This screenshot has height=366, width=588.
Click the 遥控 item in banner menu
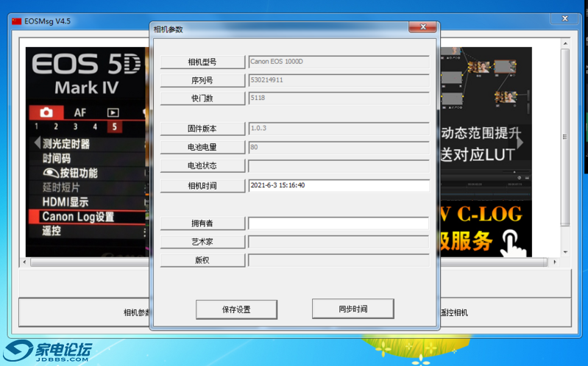52,231
